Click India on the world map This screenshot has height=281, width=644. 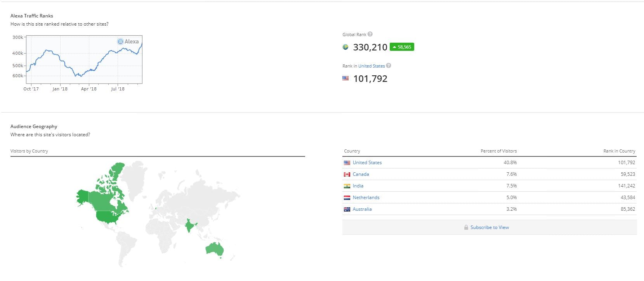click(x=189, y=225)
